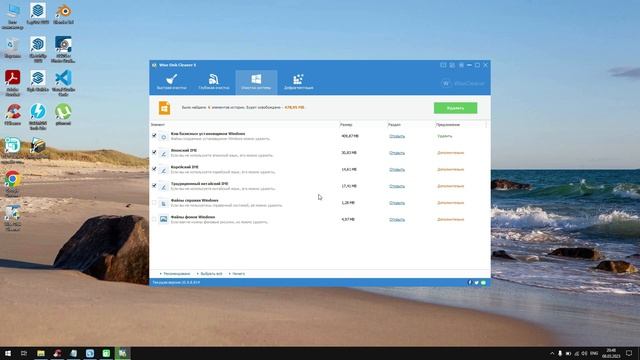
Task: Open the Windows Start menu
Action: [8, 353]
